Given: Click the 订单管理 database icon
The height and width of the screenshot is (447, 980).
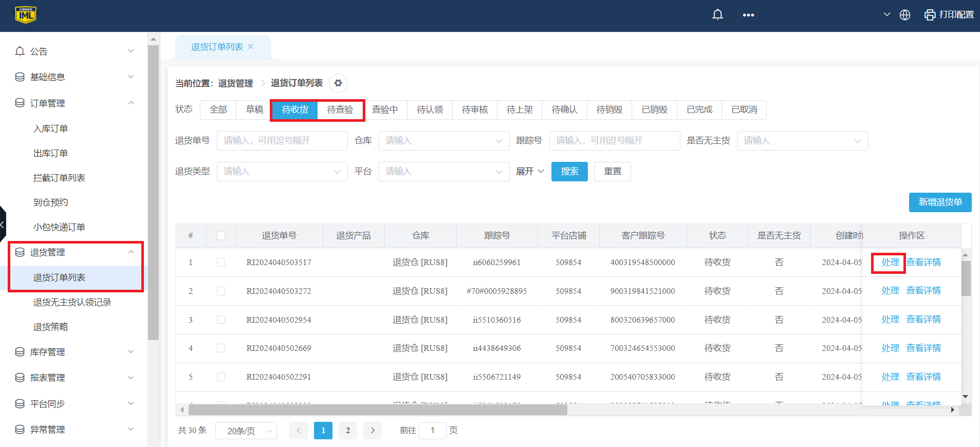Looking at the screenshot, I should 20,103.
